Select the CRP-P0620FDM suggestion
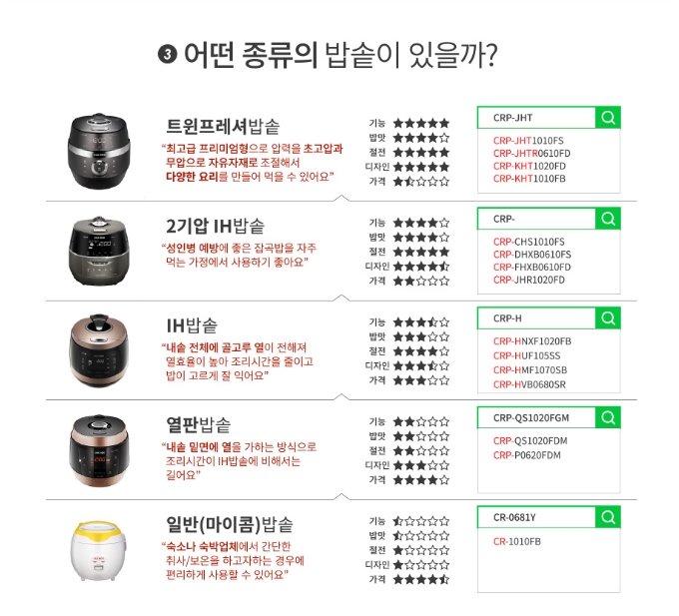Viewport: 679px width, 616px height. point(526,455)
